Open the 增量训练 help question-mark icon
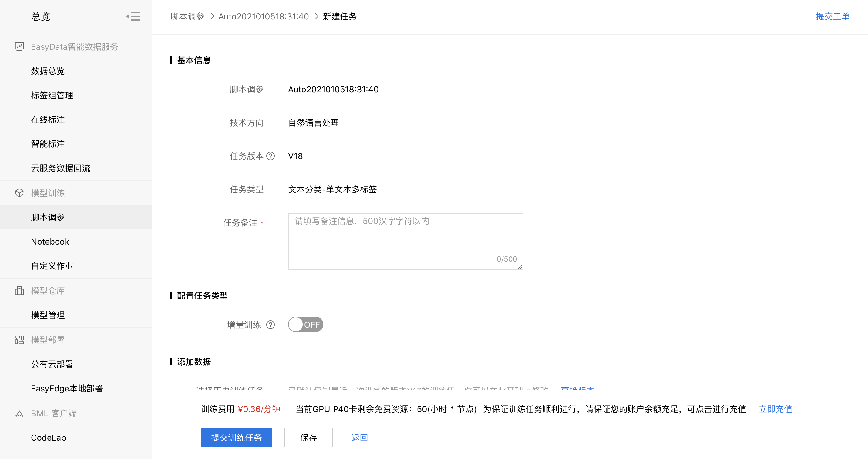868x460 pixels. 271,325
